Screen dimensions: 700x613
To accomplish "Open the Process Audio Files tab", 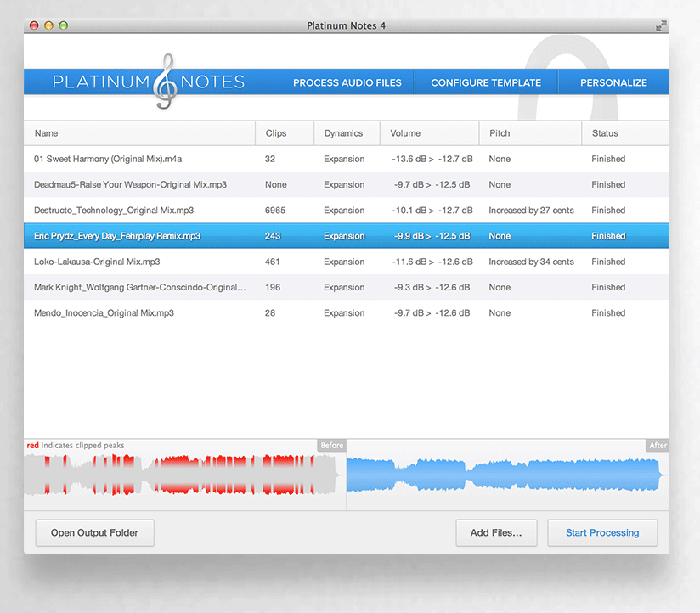I will coord(347,82).
